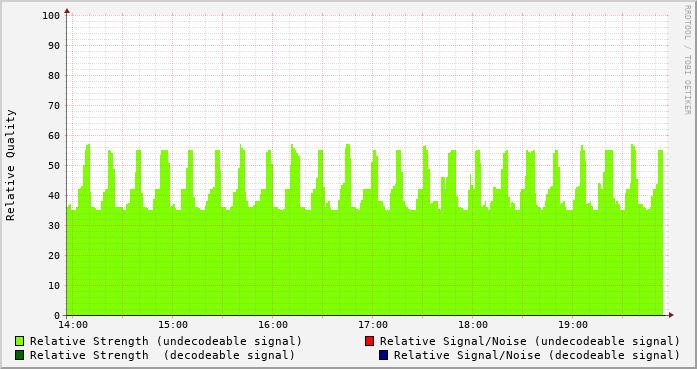Click the 19:00 time axis label
Viewport: 697px width, 369px height.
click(x=573, y=325)
